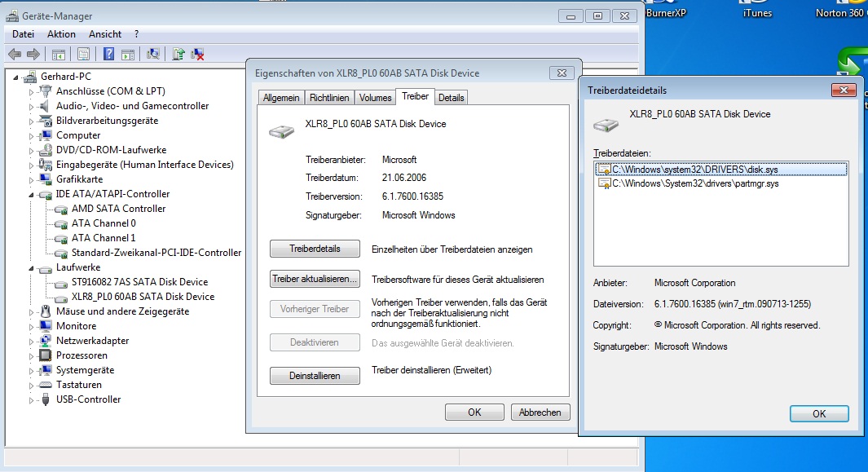
Task: Close the Eigenschaften von XLR8_PL0 dialog
Action: [562, 73]
